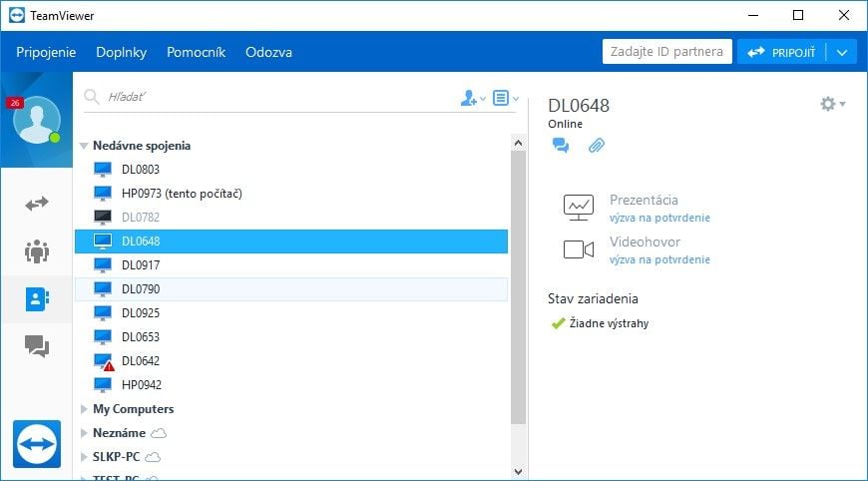The image size is (868, 481).
Task: Open the profile avatar with notification badge
Action: click(x=37, y=120)
